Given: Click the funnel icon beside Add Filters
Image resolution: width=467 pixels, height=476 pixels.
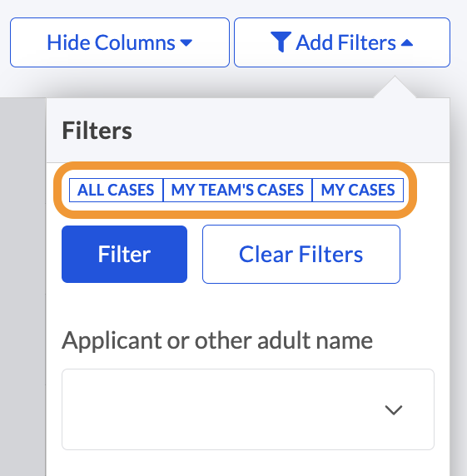Looking at the screenshot, I should pyautogui.click(x=281, y=42).
